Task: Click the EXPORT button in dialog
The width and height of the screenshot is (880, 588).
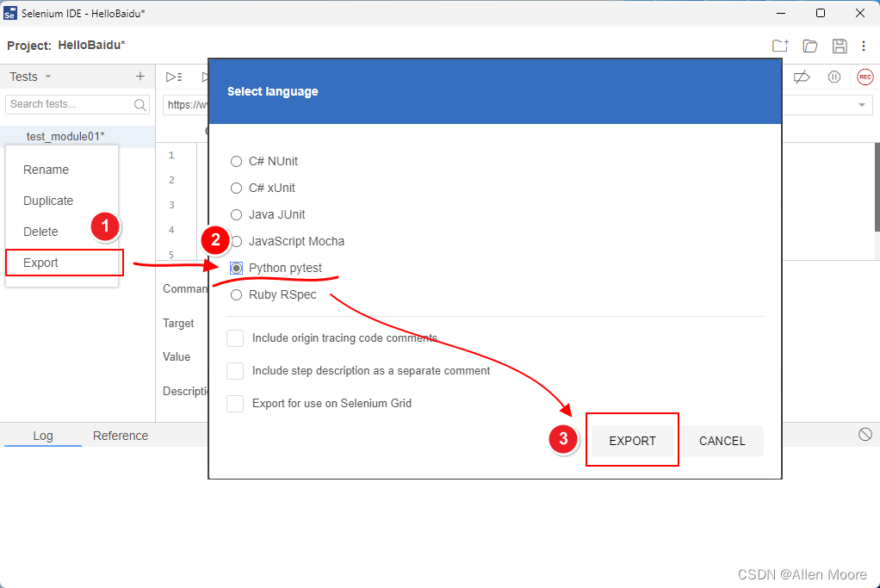Action: pyautogui.click(x=633, y=441)
